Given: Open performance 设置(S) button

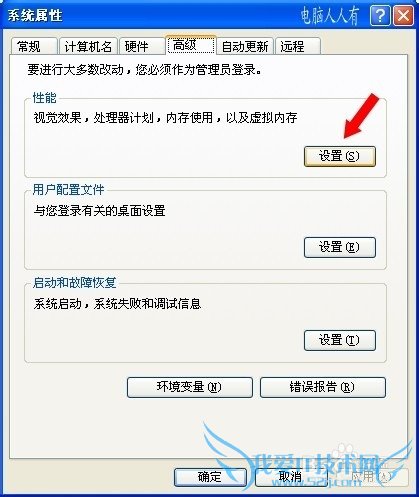Looking at the screenshot, I should coord(340,156).
